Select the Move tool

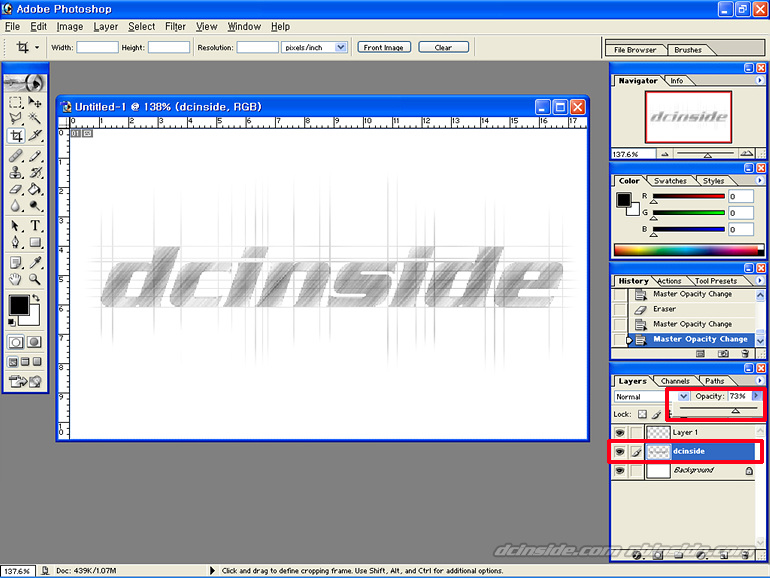click(34, 102)
